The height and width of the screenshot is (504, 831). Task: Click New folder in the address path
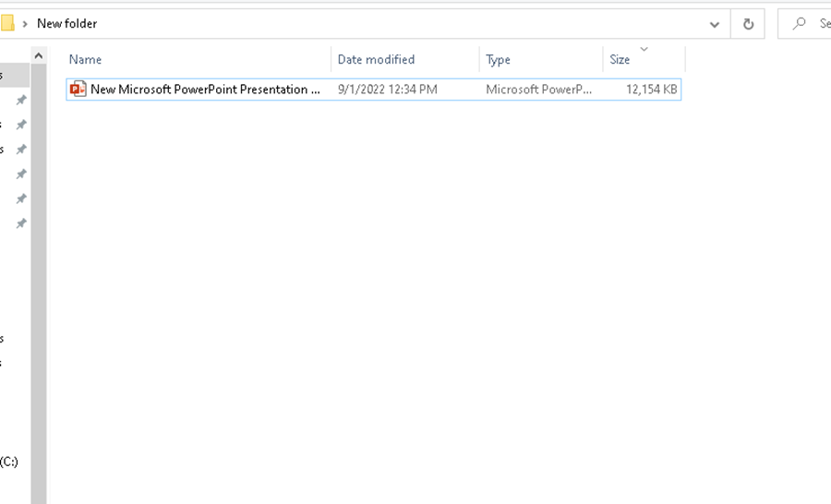point(67,23)
